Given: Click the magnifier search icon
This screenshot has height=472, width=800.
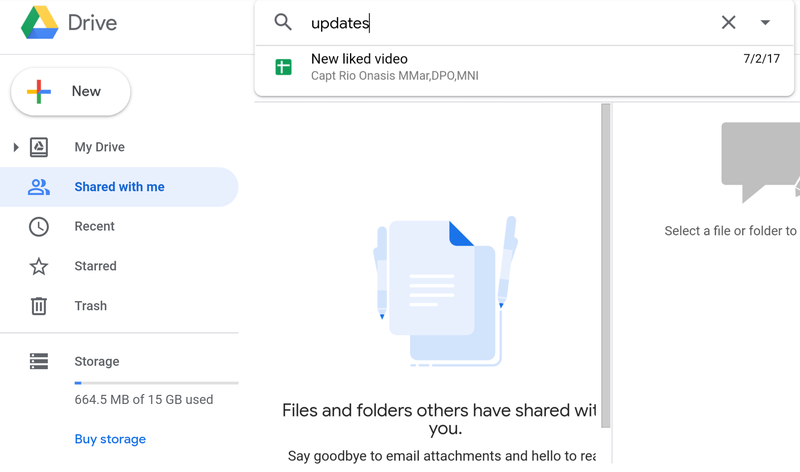Looking at the screenshot, I should coord(283,22).
